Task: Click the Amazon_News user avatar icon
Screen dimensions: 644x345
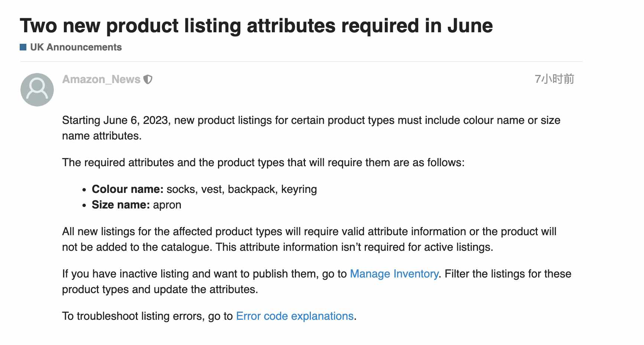Action: pos(37,90)
